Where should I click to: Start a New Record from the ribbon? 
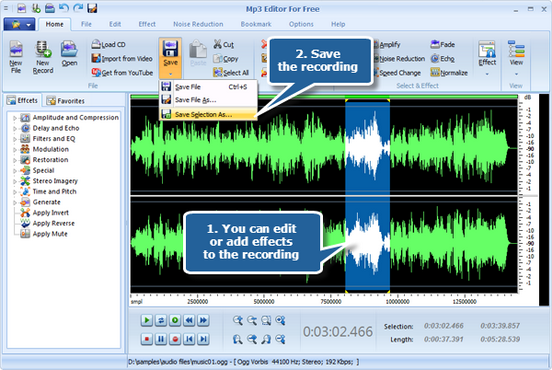tap(43, 57)
